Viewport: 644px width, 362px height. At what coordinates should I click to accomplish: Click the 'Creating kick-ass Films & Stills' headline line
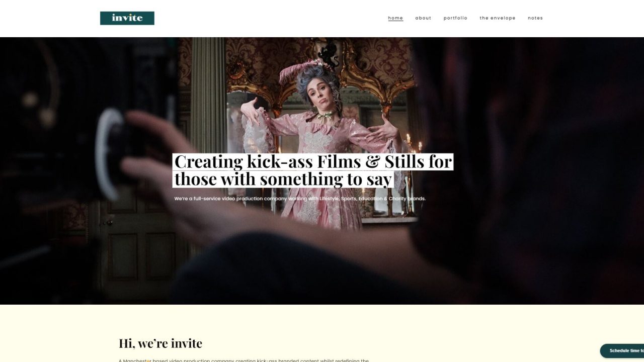click(x=313, y=162)
